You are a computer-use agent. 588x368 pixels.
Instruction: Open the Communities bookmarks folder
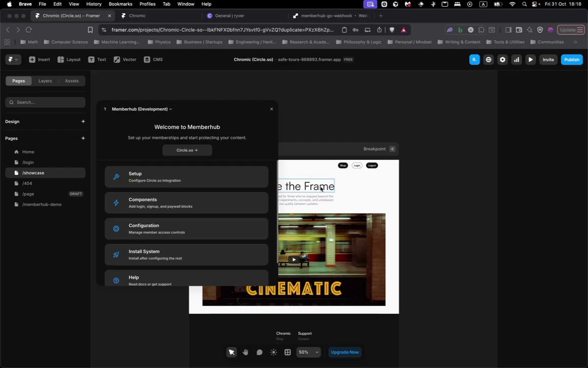(x=547, y=42)
